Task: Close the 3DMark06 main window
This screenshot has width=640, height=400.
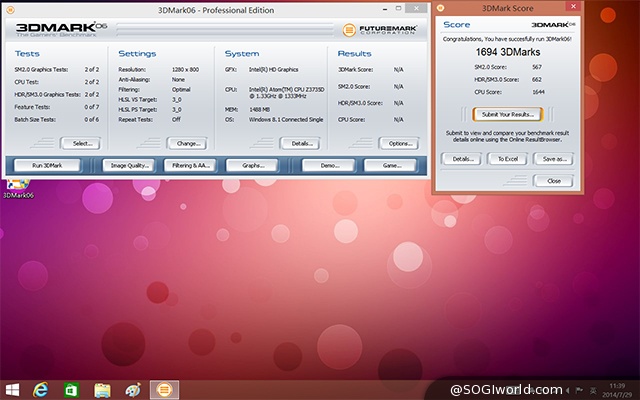Action: pyautogui.click(x=416, y=8)
